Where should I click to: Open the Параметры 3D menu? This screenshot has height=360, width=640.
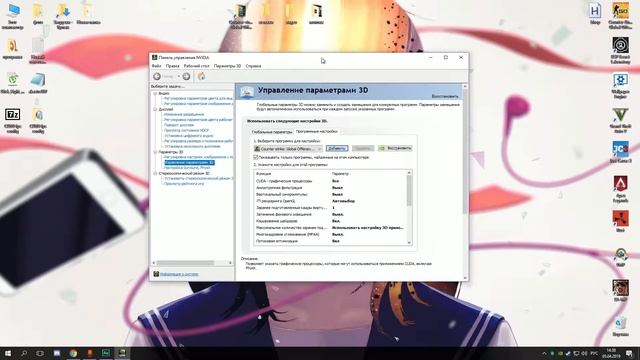[x=227, y=66]
